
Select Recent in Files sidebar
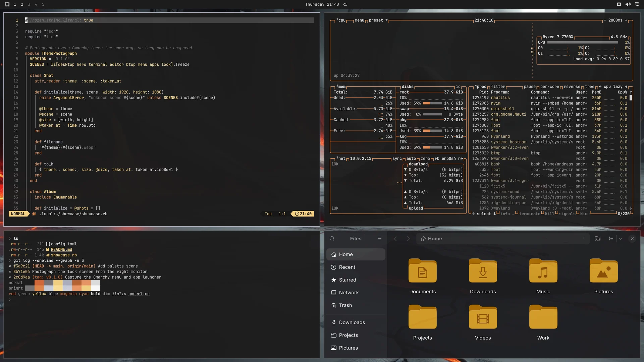[356, 267]
